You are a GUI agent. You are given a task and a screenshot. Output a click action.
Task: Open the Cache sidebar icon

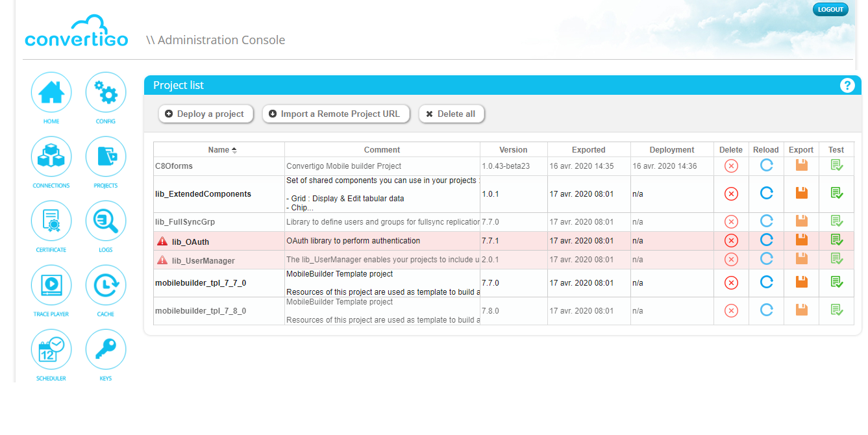coord(106,285)
